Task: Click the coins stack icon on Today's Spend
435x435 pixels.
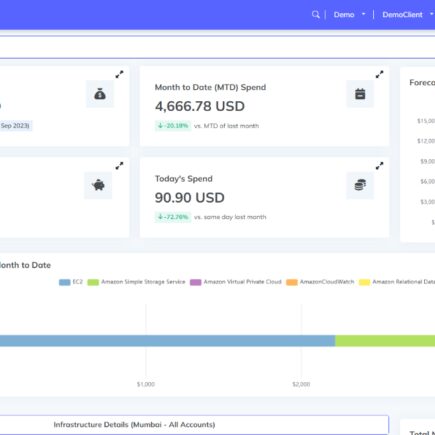Action: point(360,185)
